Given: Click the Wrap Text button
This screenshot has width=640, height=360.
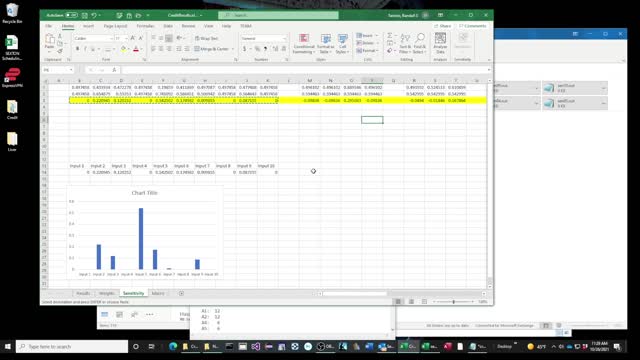Looking at the screenshot, I should click(207, 38).
